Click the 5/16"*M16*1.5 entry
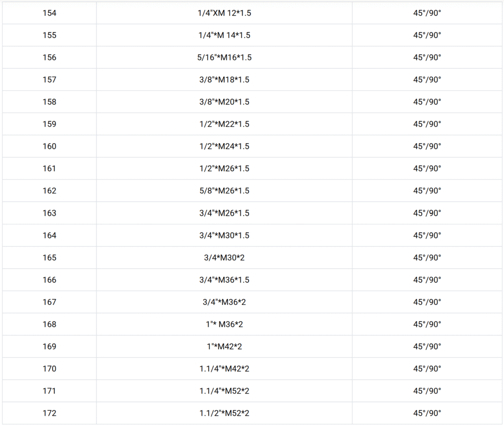Screen dimensions: 504x425 tap(224, 58)
